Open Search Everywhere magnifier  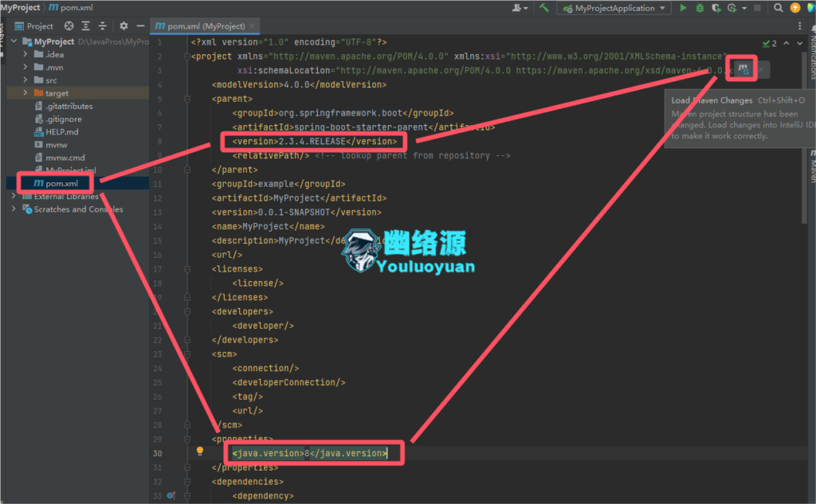coord(778,8)
